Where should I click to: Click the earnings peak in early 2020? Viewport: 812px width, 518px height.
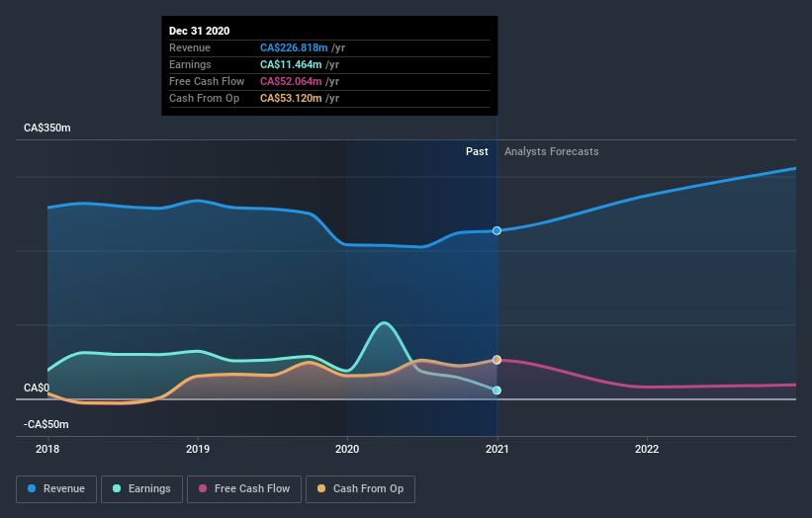(x=384, y=323)
